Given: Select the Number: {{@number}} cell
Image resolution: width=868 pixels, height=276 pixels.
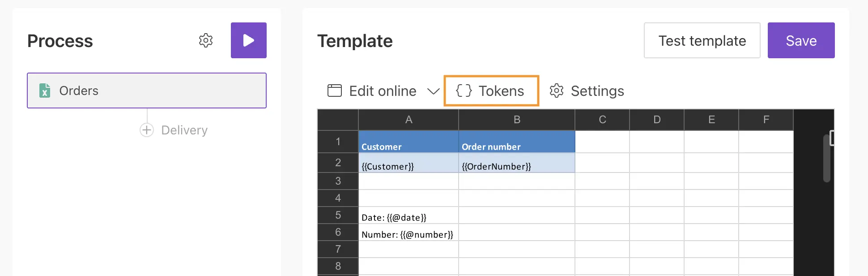Looking at the screenshot, I should [x=408, y=232].
